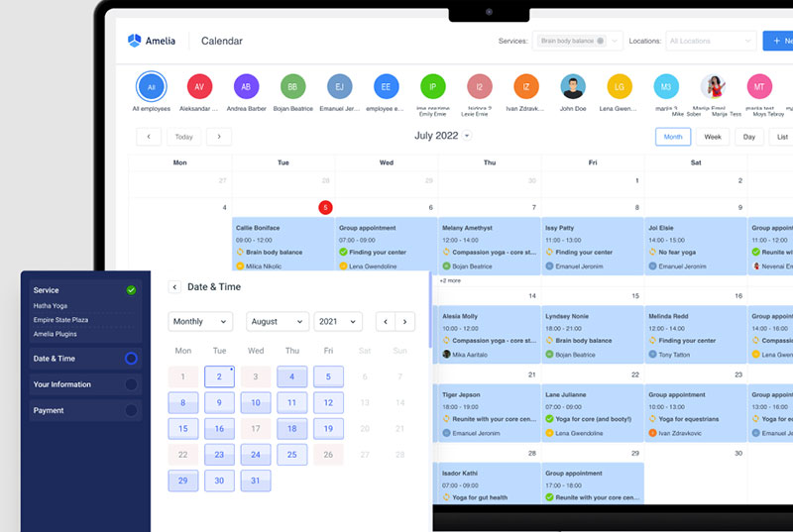Viewport: 793px width, 532px height.
Task: Expand the July 2022 month picker
Action: click(x=467, y=136)
